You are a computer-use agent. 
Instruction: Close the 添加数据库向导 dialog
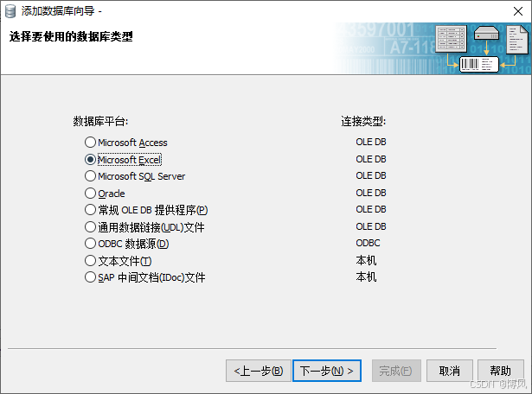(x=518, y=11)
